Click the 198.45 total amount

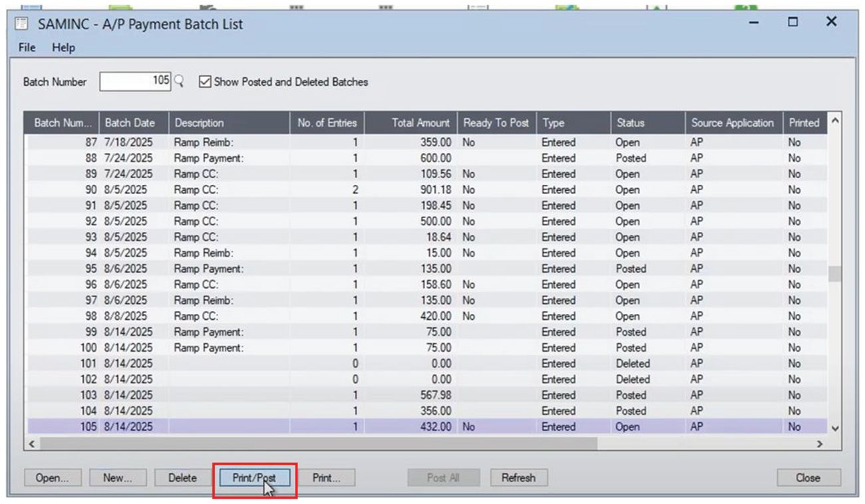click(436, 205)
